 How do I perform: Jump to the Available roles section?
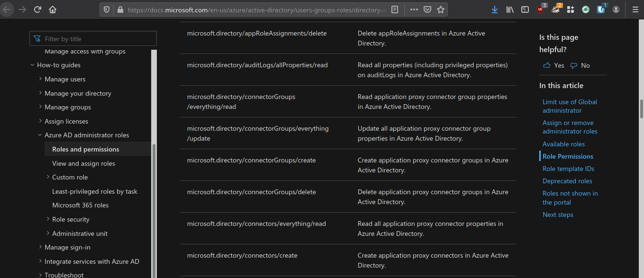[x=563, y=144]
